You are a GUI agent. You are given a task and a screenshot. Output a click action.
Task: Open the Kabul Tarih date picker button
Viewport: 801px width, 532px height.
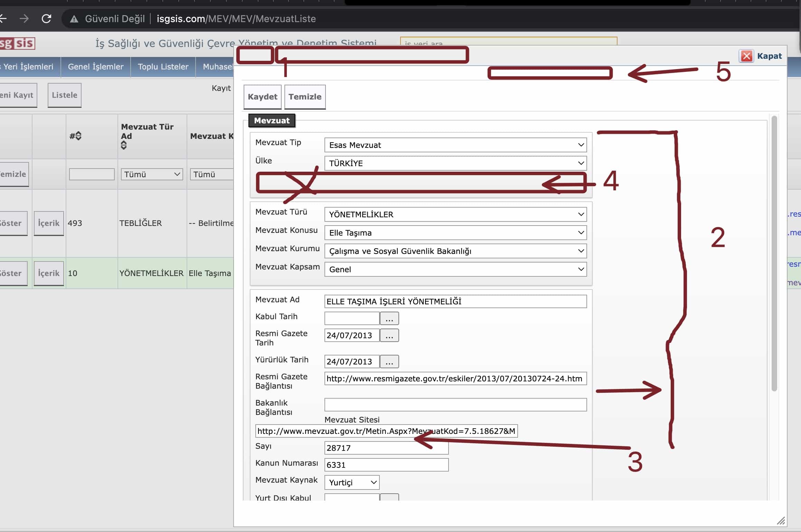(x=389, y=319)
